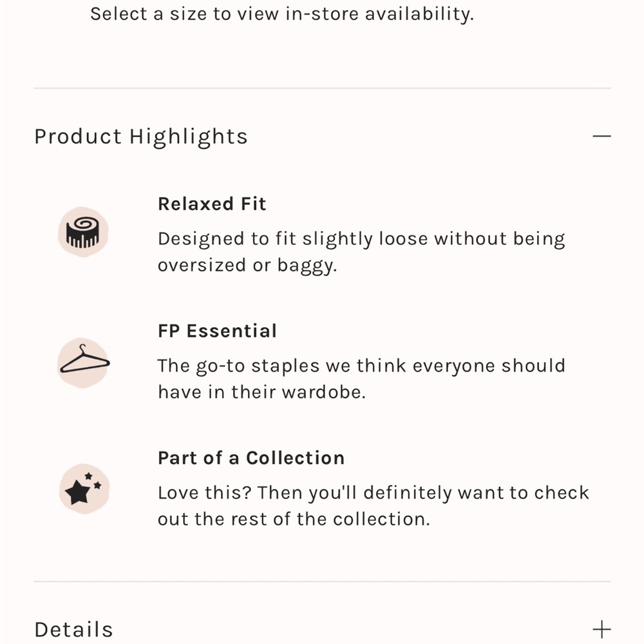This screenshot has width=644, height=644.
Task: Click the 'go-to staples' description line
Action: point(361,366)
